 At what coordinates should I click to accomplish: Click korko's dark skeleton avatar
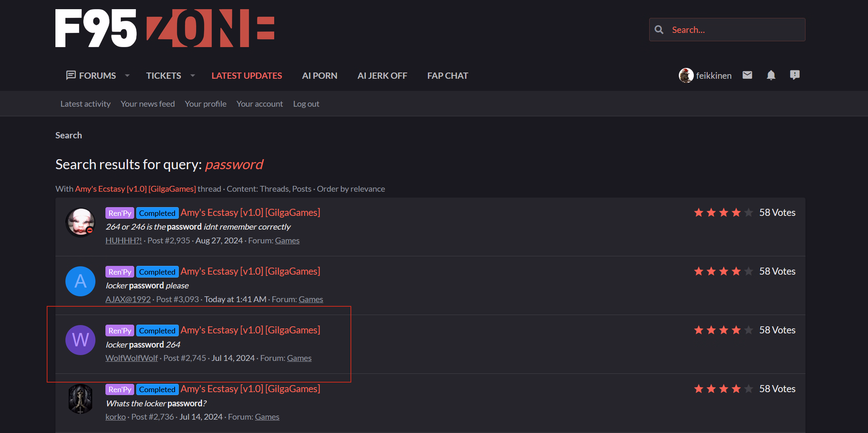tap(80, 399)
